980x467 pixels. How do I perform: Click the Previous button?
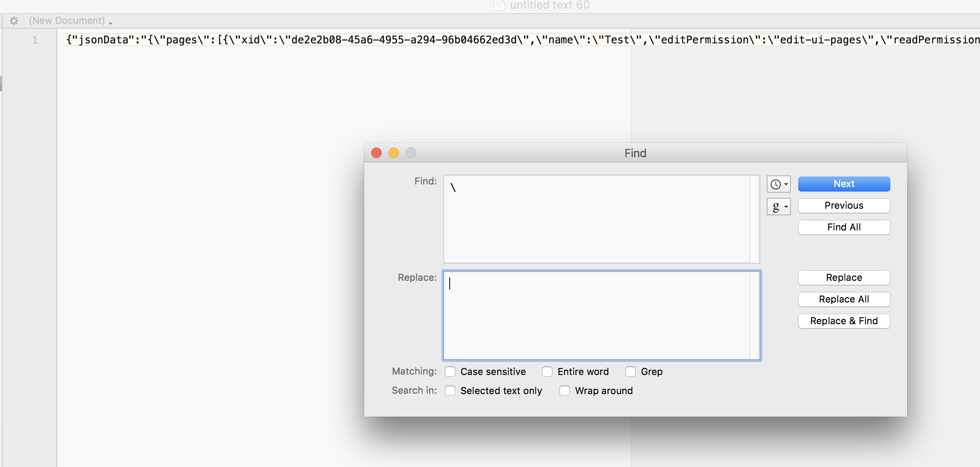(844, 206)
